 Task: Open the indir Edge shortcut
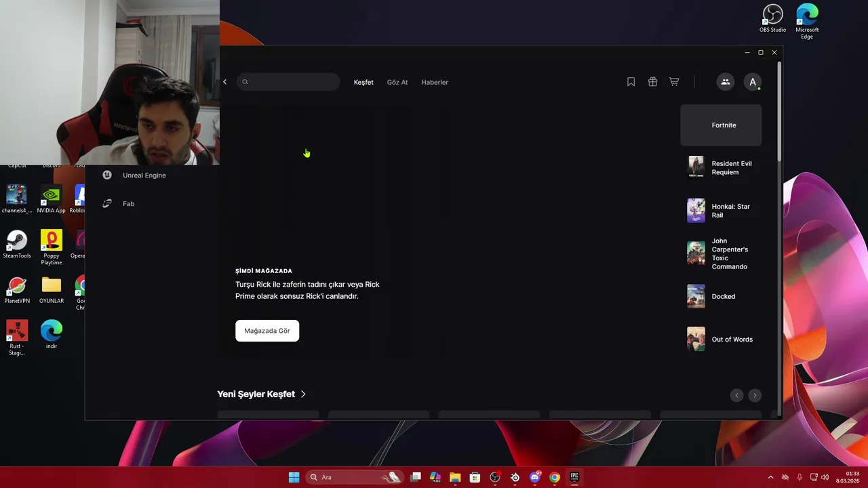pyautogui.click(x=51, y=335)
